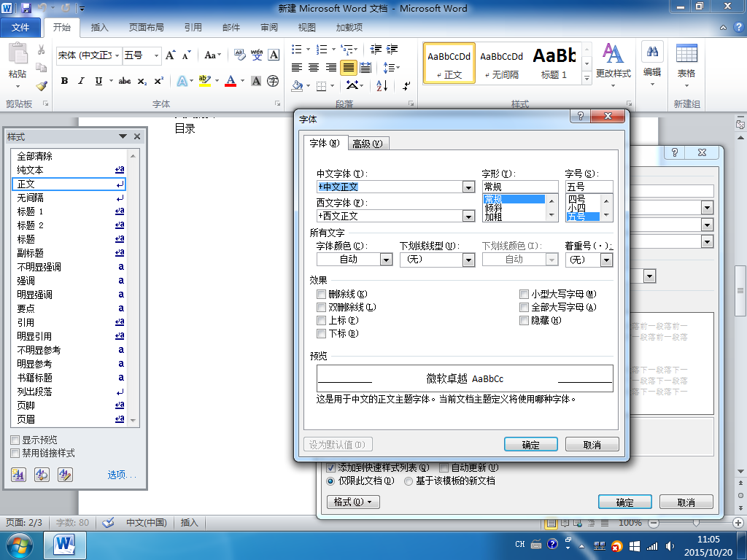
Task: Open the bullets list button
Action: (x=297, y=49)
